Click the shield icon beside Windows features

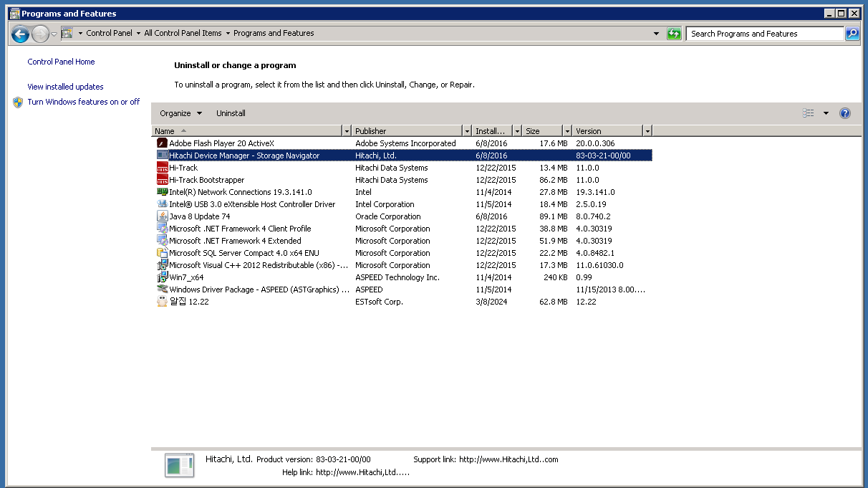click(x=18, y=102)
